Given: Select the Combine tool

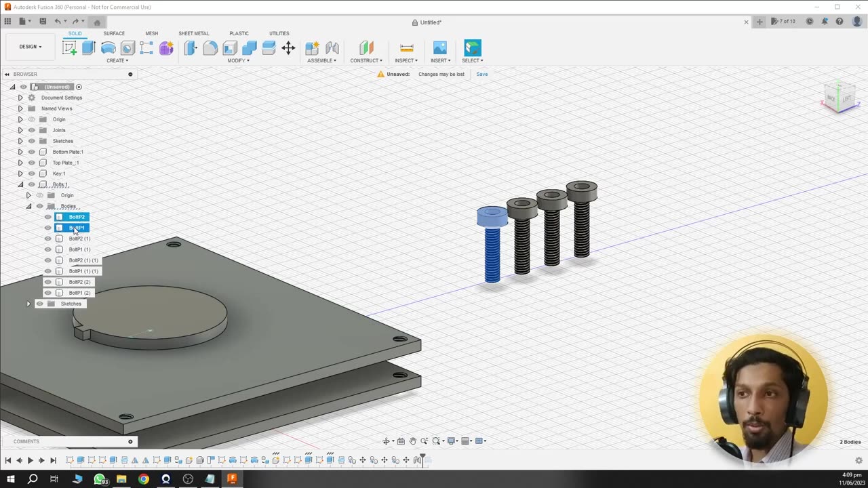Looking at the screenshot, I should point(250,47).
